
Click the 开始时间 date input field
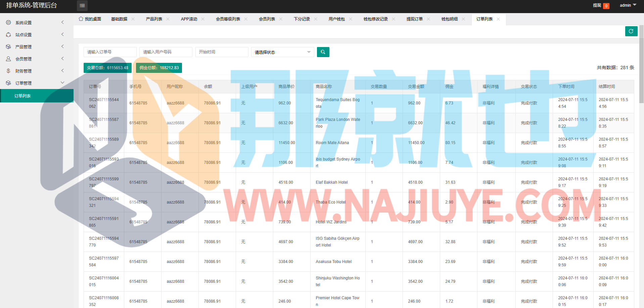click(x=222, y=52)
